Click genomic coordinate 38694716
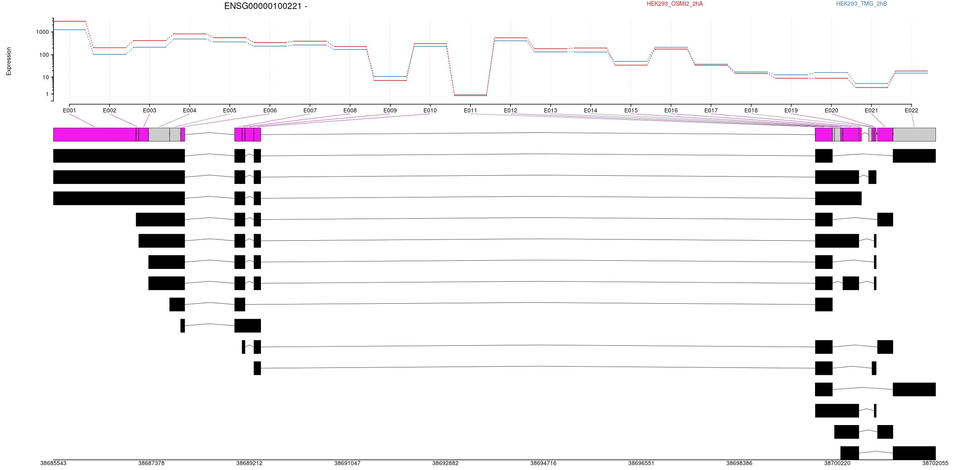 click(x=543, y=463)
